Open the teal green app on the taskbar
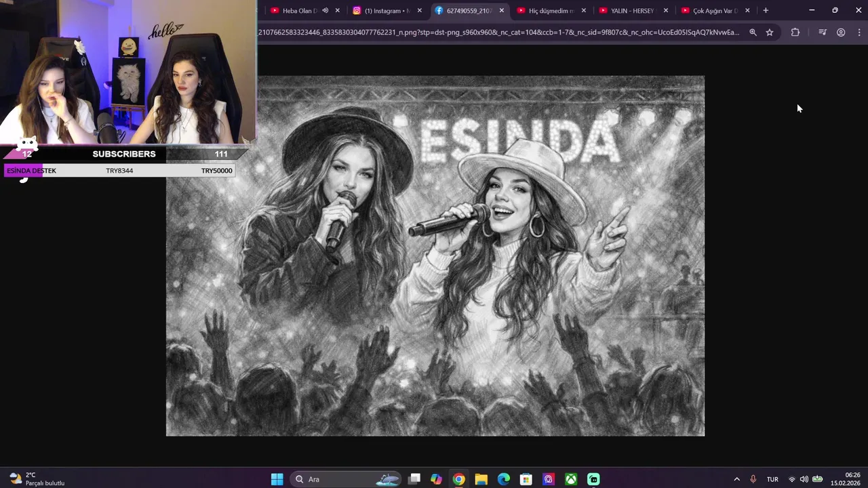This screenshot has width=868, height=488. click(593, 479)
